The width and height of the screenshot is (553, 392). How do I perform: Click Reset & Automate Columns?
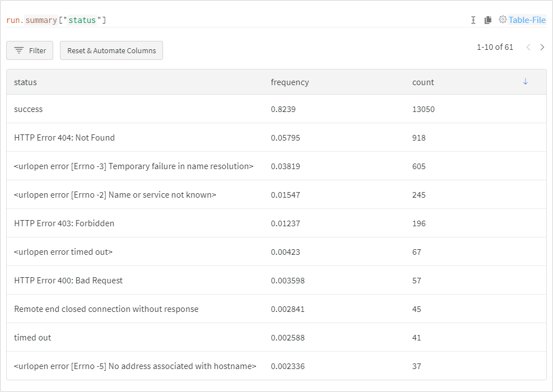pos(111,50)
